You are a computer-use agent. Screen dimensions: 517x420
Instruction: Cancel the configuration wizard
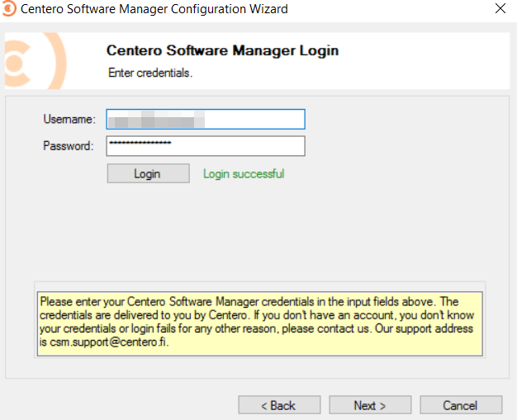[461, 405]
